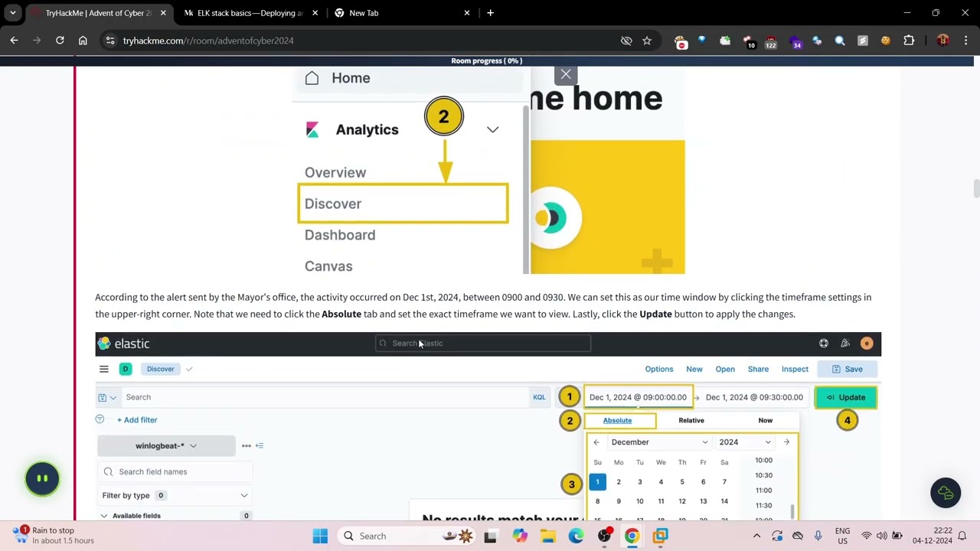Click Google Chrome icon in taskbar

(632, 536)
